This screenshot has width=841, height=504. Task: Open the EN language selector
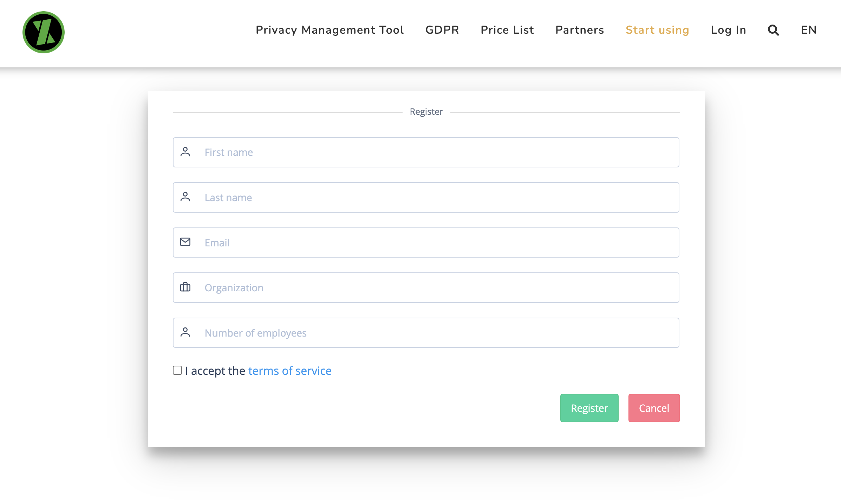[808, 30]
